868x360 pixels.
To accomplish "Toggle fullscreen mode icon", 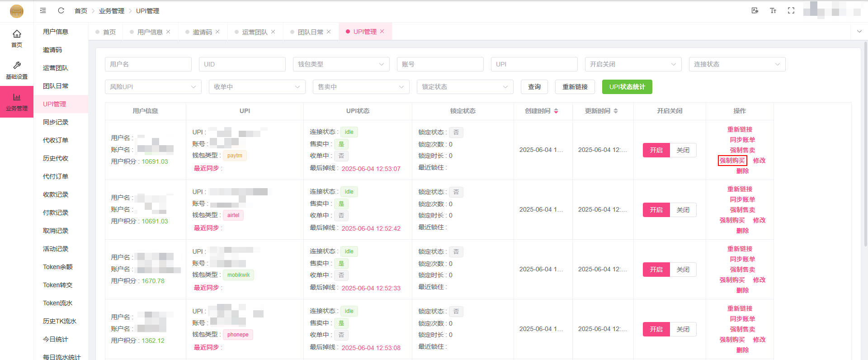I will click(791, 10).
